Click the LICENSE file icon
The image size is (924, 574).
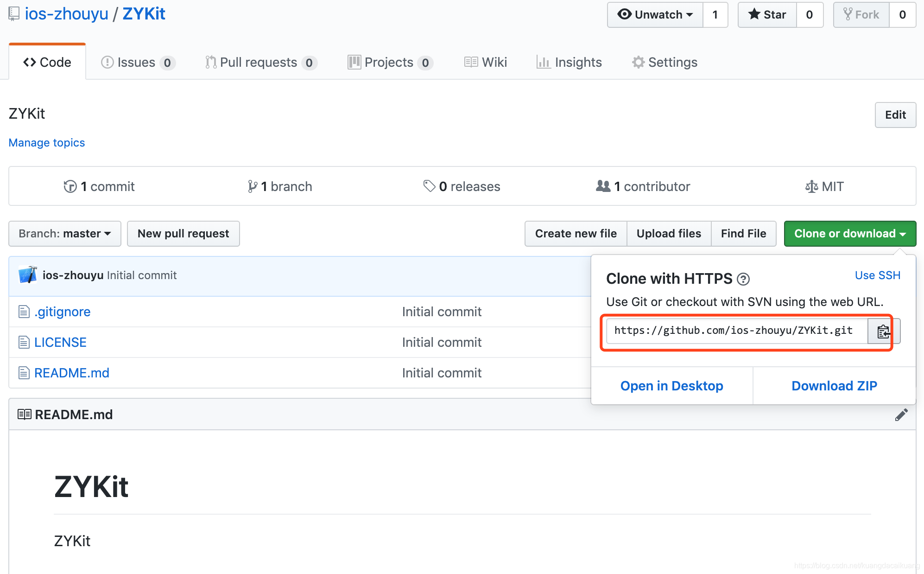coord(24,342)
